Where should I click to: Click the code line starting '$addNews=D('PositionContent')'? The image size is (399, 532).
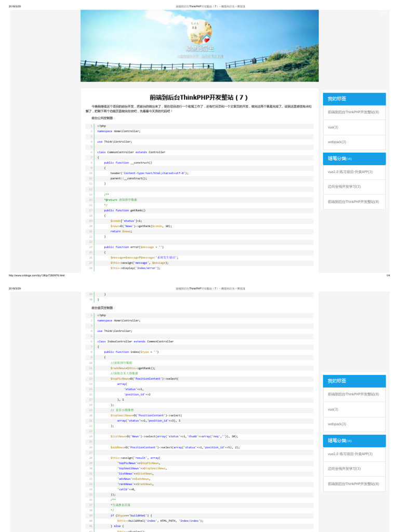click(175, 447)
